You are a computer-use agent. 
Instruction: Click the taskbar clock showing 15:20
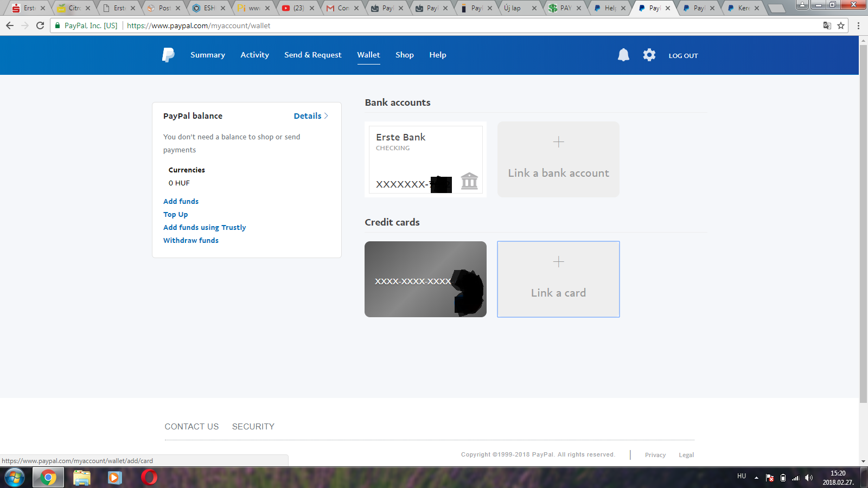coord(838,478)
